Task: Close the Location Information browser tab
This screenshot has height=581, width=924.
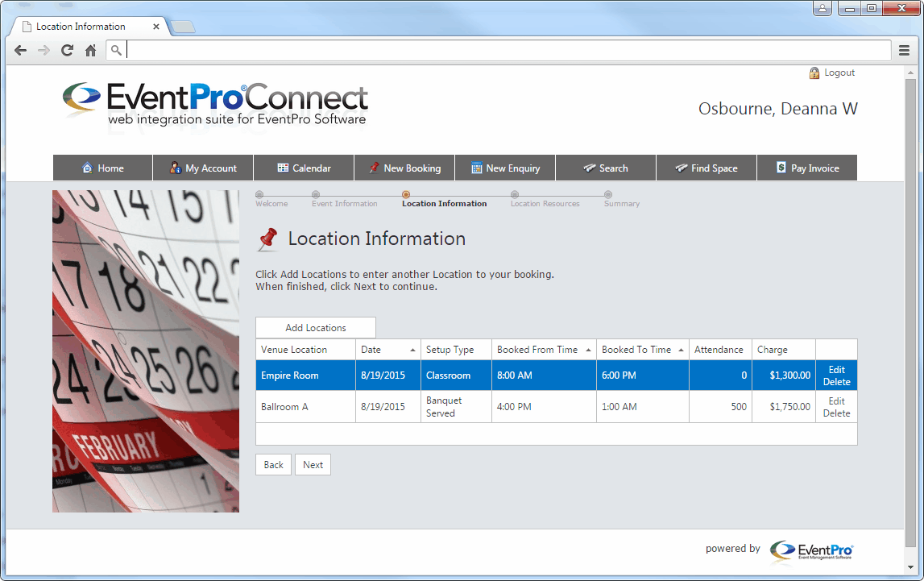Action: tap(155, 27)
